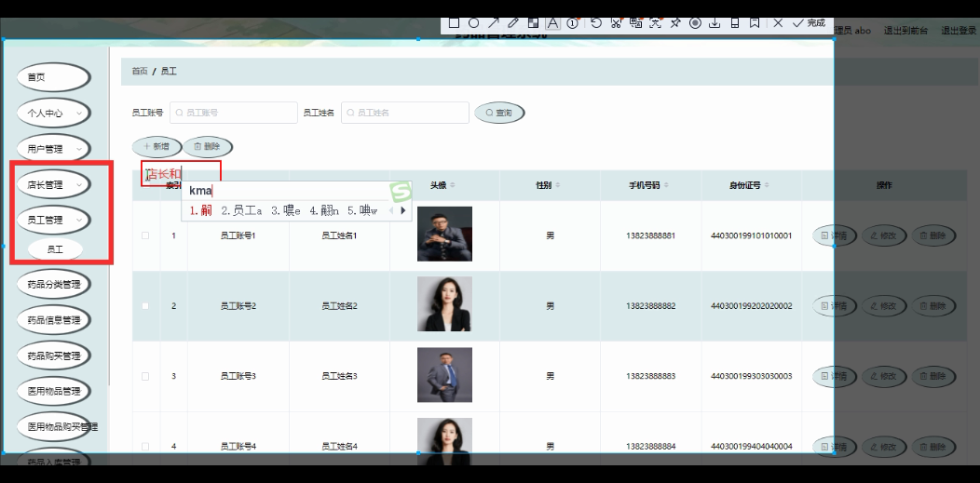Click the 员工姓名4 cell
This screenshot has height=483, width=980.
339,446
